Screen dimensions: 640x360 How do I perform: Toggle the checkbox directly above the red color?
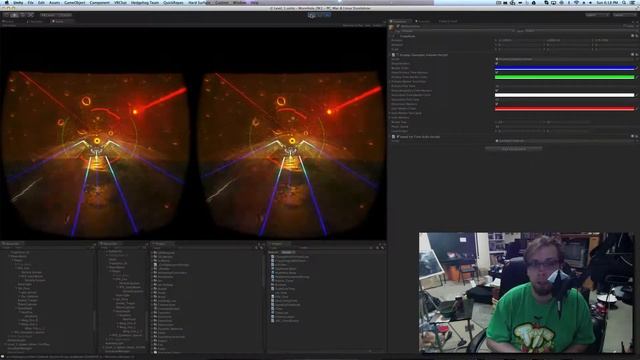pyautogui.click(x=496, y=104)
